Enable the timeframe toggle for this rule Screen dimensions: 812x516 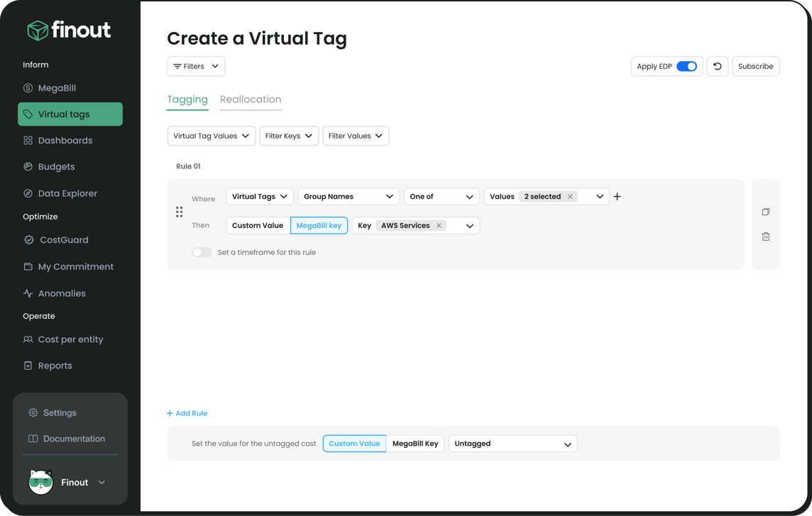(201, 252)
